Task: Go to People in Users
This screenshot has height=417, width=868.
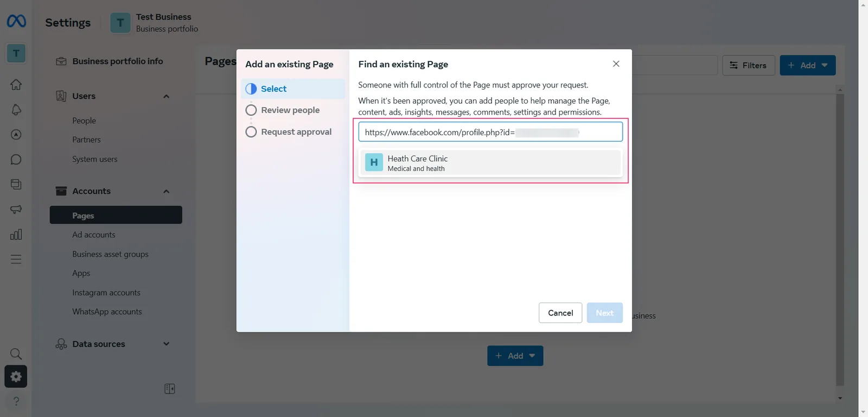Action: tap(84, 121)
